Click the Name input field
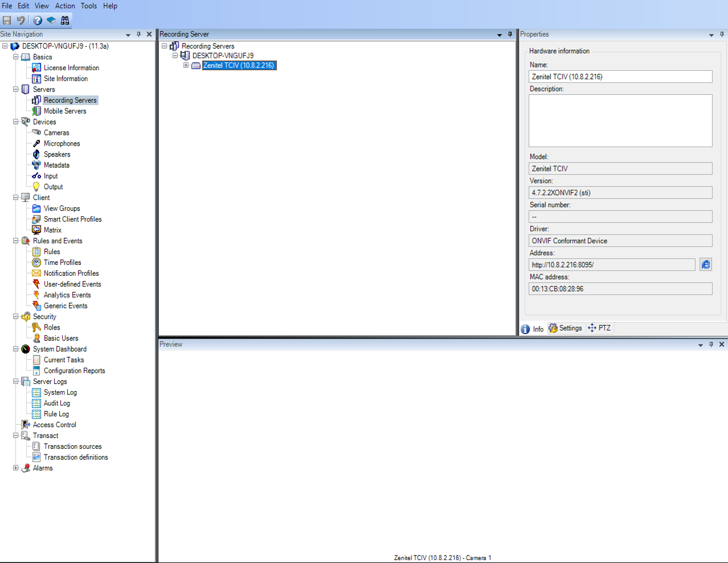The height and width of the screenshot is (563, 728). [x=621, y=77]
